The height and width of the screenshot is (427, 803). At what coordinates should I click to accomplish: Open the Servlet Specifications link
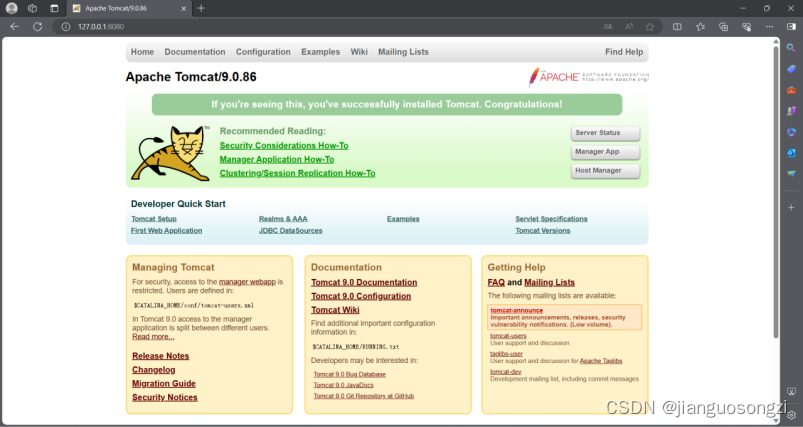click(551, 219)
